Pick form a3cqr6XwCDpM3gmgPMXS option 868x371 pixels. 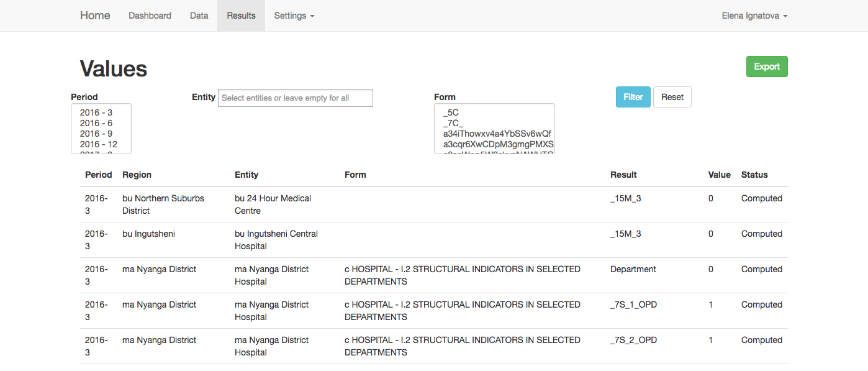pyautogui.click(x=497, y=144)
